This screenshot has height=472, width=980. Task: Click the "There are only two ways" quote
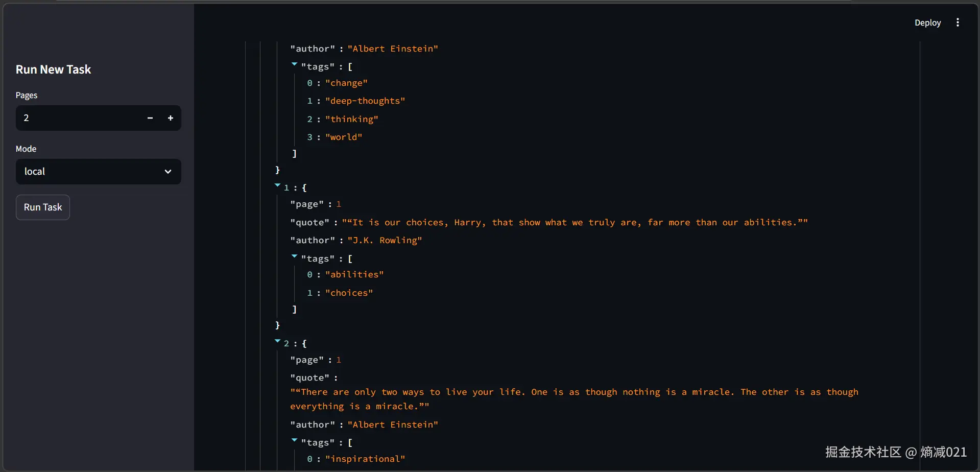pos(574,392)
